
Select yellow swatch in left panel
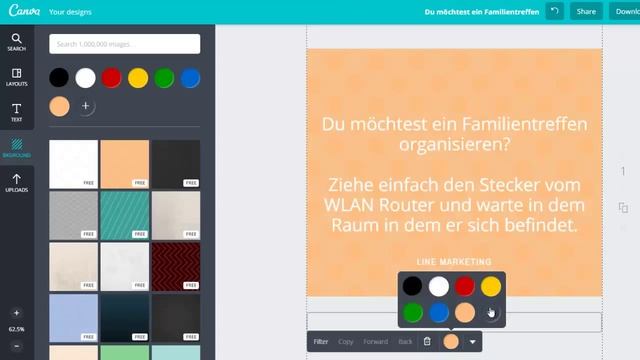point(138,78)
